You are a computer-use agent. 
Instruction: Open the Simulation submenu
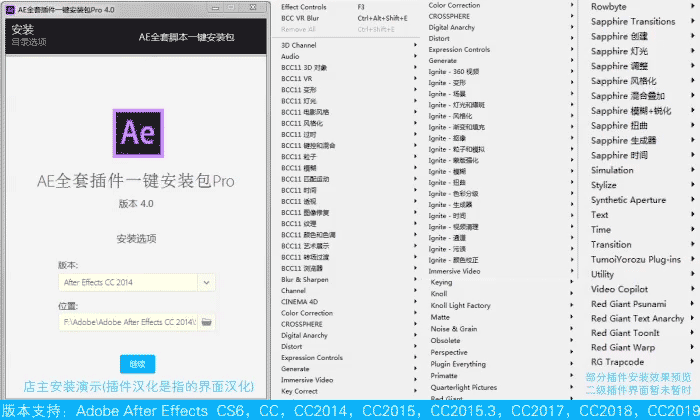click(612, 170)
